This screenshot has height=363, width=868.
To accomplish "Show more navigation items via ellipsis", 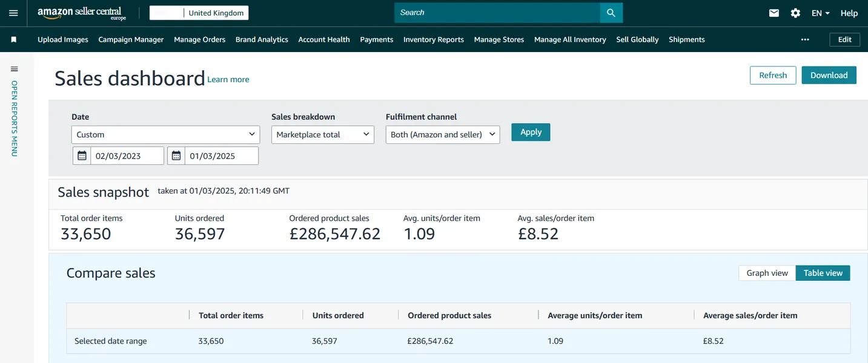I will (805, 39).
